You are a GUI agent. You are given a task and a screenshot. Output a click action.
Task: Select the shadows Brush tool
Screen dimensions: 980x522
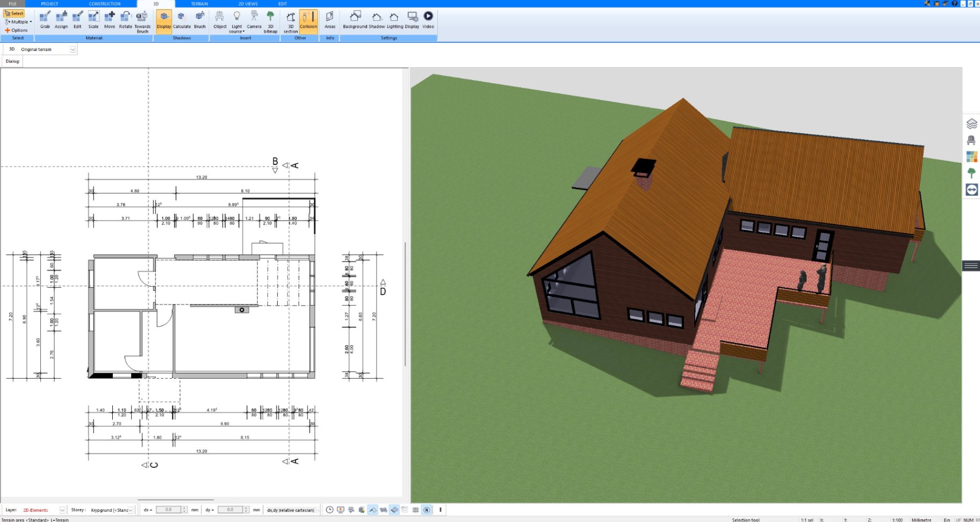click(x=200, y=20)
